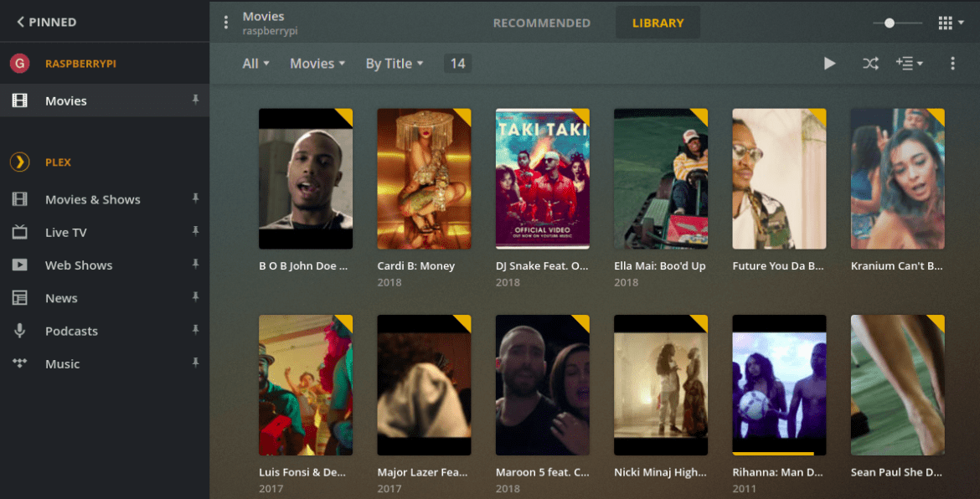This screenshot has width=980, height=499.
Task: Open the Luis Fonsi & De... poster
Action: click(x=306, y=384)
